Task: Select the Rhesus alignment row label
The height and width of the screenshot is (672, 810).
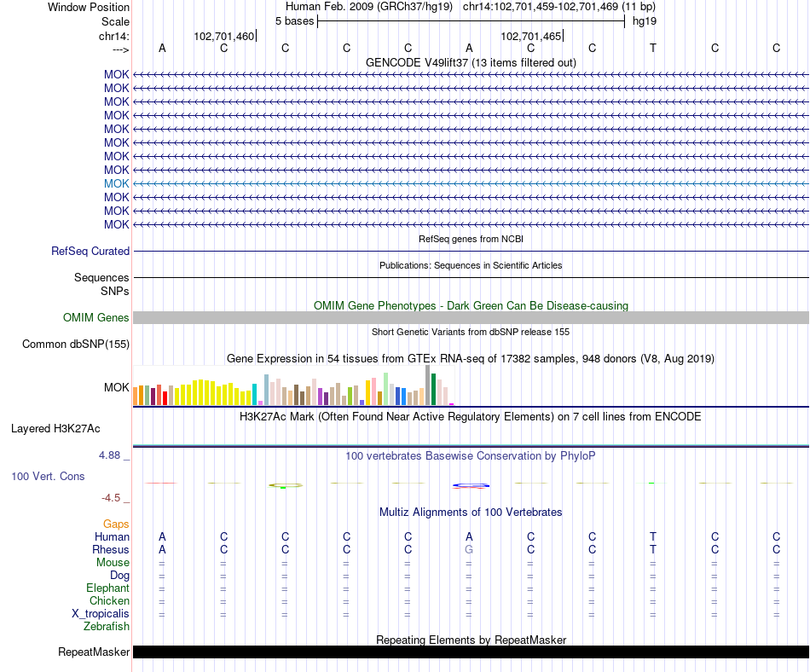Action: [x=110, y=549]
